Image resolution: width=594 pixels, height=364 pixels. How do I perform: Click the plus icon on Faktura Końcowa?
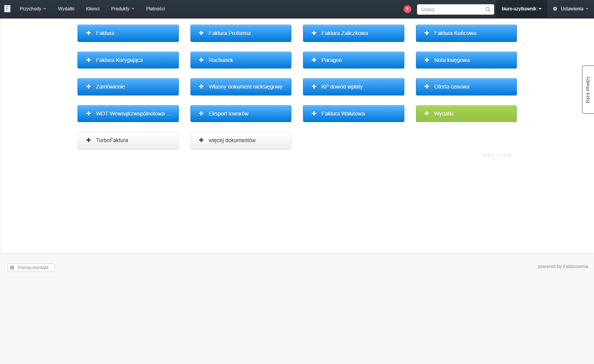[x=427, y=33]
